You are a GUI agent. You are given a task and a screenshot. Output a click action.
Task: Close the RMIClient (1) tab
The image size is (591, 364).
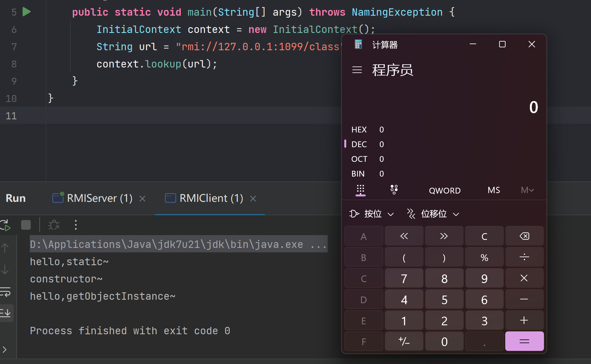pos(253,199)
